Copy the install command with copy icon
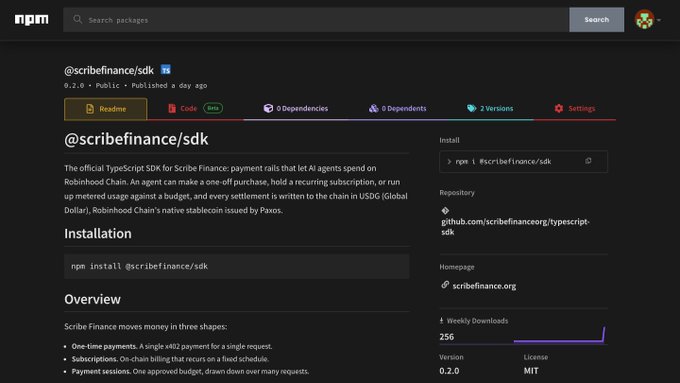 [588, 161]
